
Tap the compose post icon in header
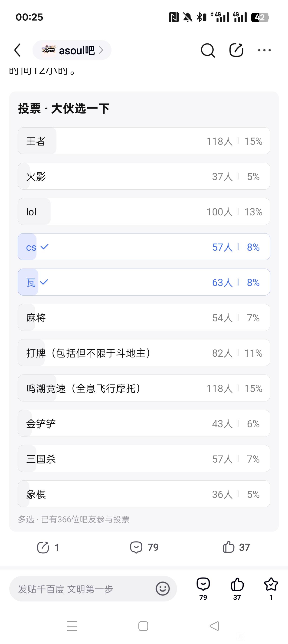[x=236, y=50]
